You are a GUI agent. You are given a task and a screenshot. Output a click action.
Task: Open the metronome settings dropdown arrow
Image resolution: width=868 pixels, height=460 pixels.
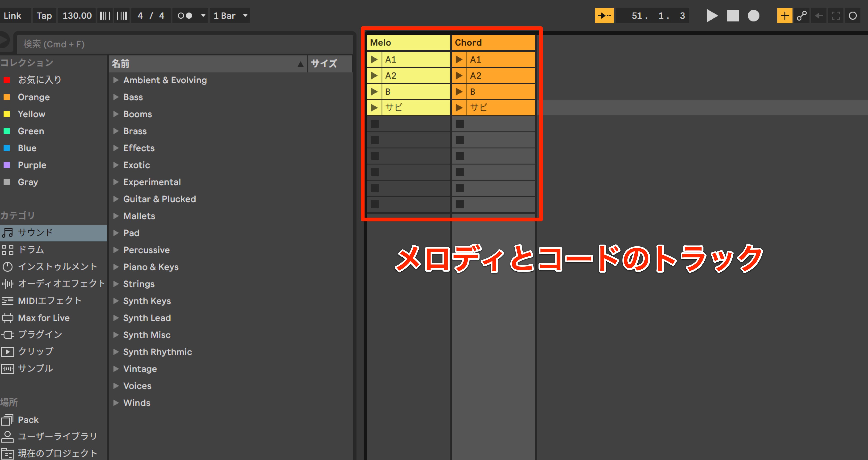(203, 15)
